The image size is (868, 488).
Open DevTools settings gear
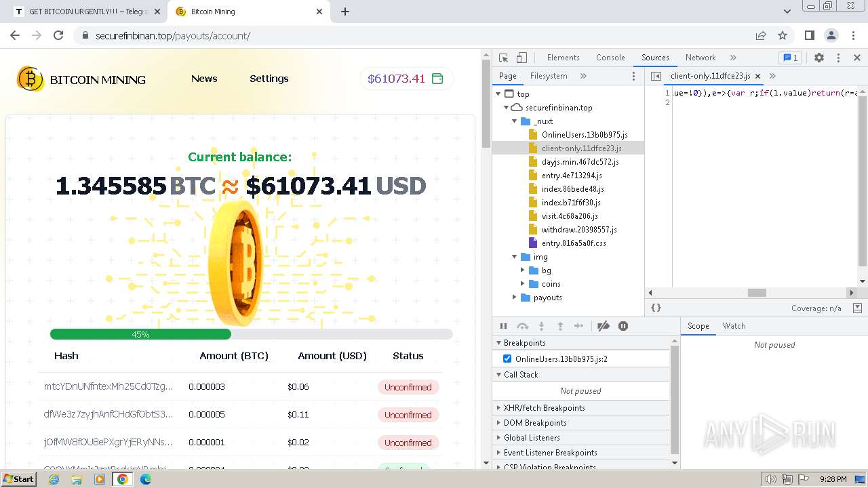[819, 58]
